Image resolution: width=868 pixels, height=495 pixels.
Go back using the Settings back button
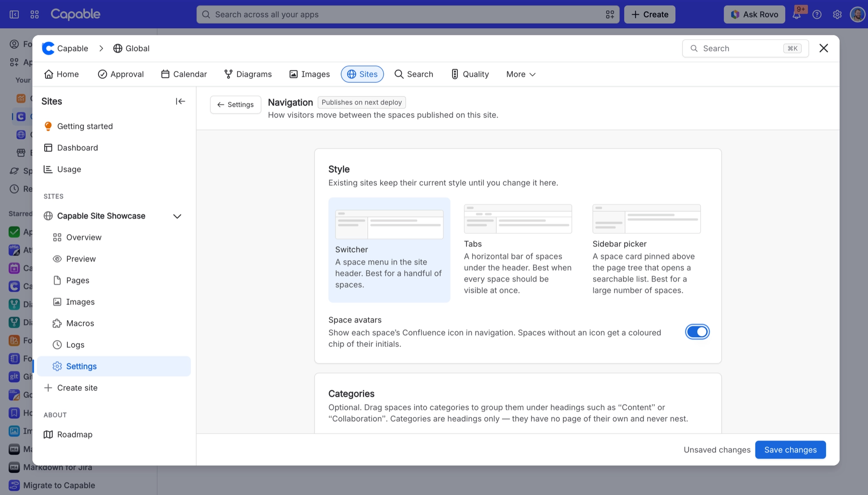tap(236, 105)
